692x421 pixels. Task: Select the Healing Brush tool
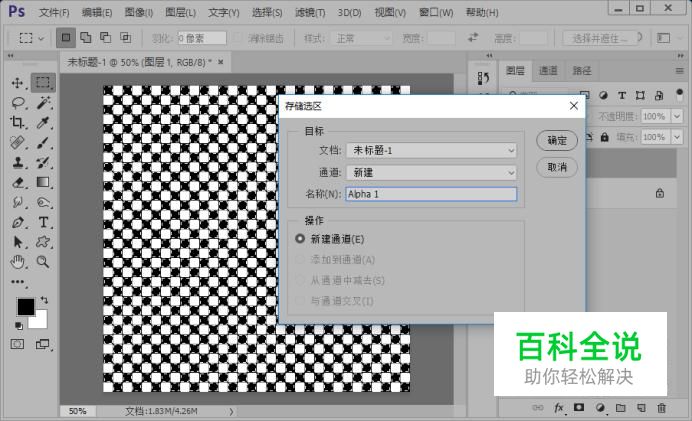point(18,143)
